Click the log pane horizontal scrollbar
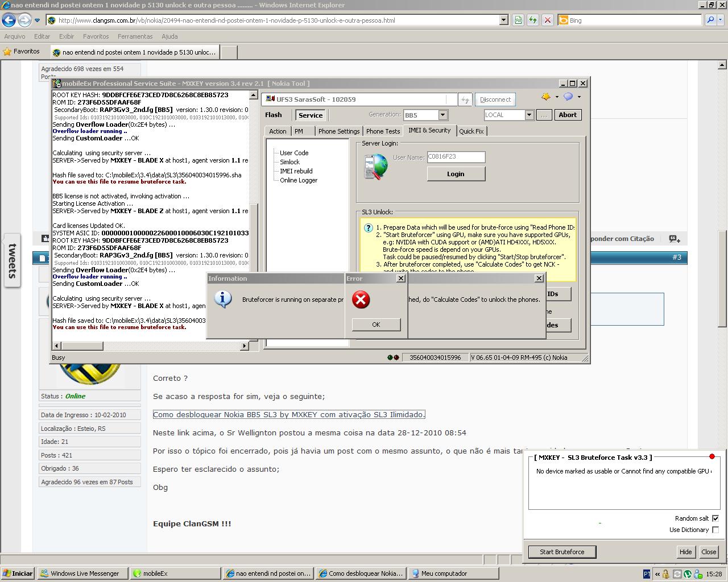 pyautogui.click(x=150, y=346)
